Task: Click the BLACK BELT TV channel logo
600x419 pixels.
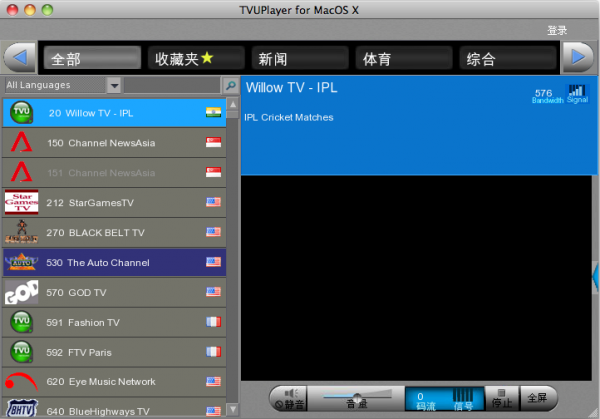Action: [x=21, y=232]
